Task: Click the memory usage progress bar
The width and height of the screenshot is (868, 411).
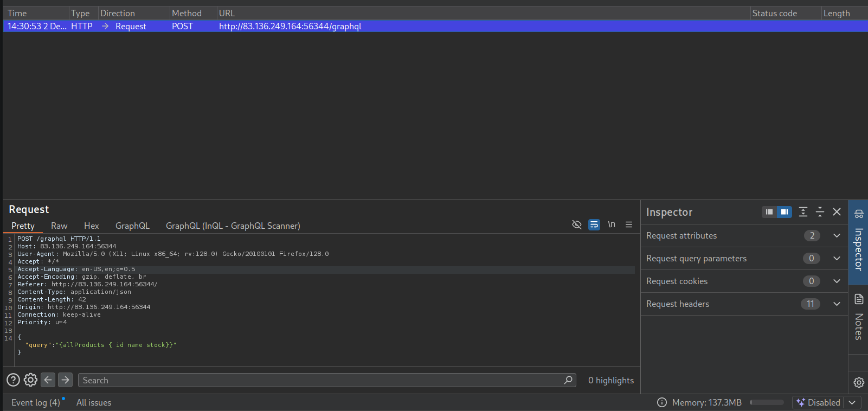Action: click(x=767, y=402)
